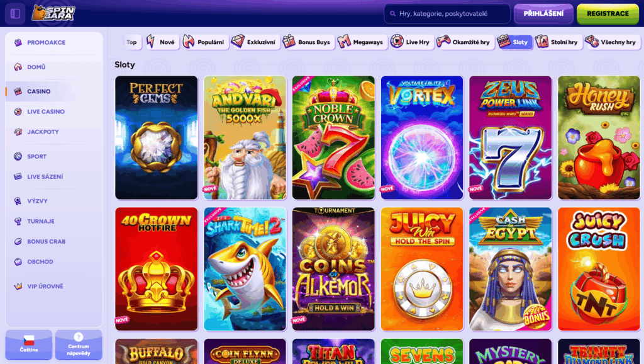The height and width of the screenshot is (364, 644).
Task: Open the Čeština language selector
Action: (29, 344)
